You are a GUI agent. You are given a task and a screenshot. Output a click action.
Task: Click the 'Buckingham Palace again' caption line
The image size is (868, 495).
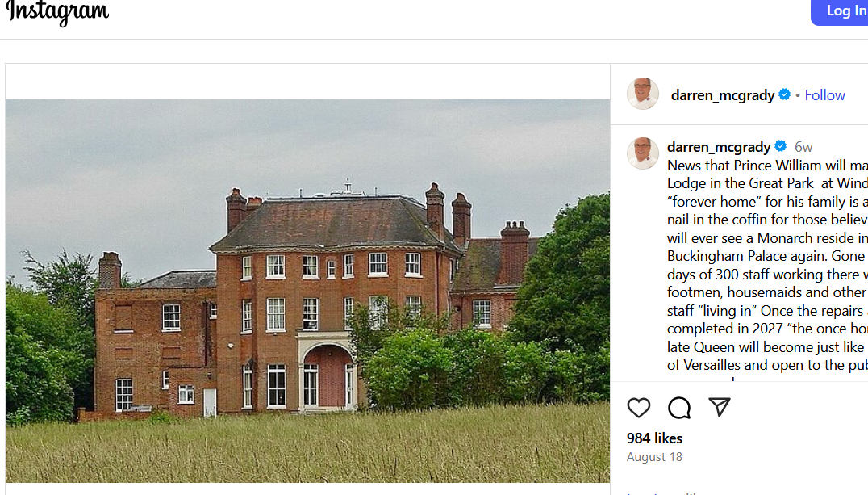767,256
